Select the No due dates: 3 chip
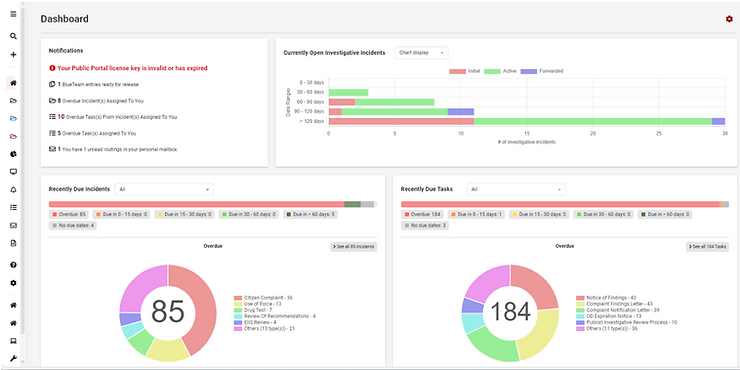The height and width of the screenshot is (370, 740). pyautogui.click(x=425, y=226)
